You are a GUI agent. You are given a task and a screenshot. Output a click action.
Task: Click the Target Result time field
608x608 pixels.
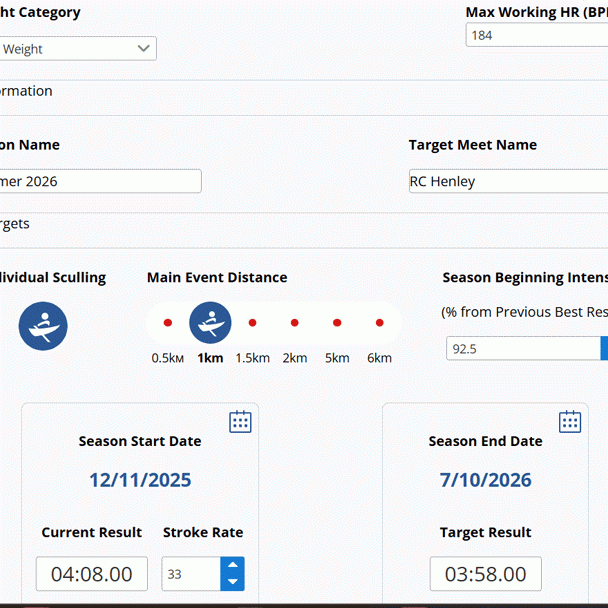tap(486, 574)
